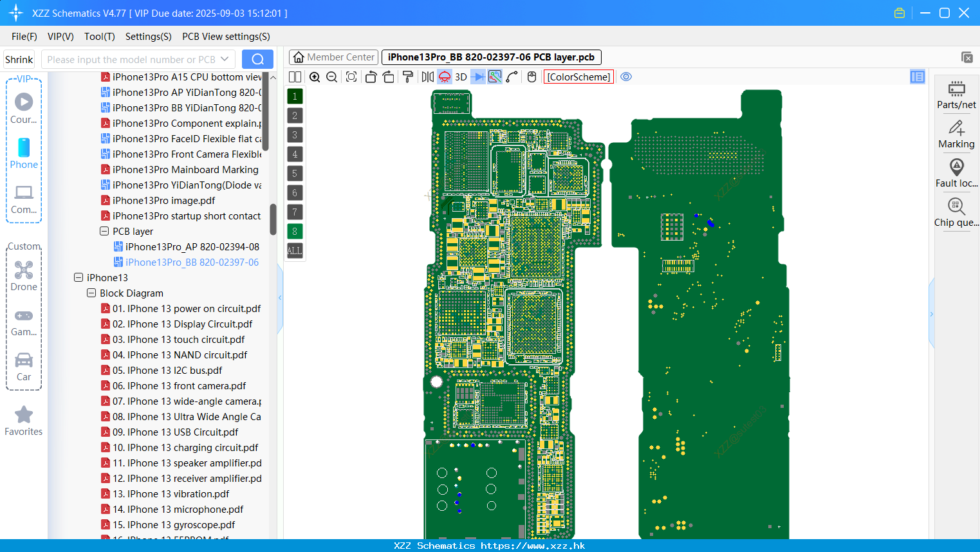Select the iPhone13Pro_BB PCB layer.pcb tab
The image size is (980, 552).
click(x=491, y=57)
